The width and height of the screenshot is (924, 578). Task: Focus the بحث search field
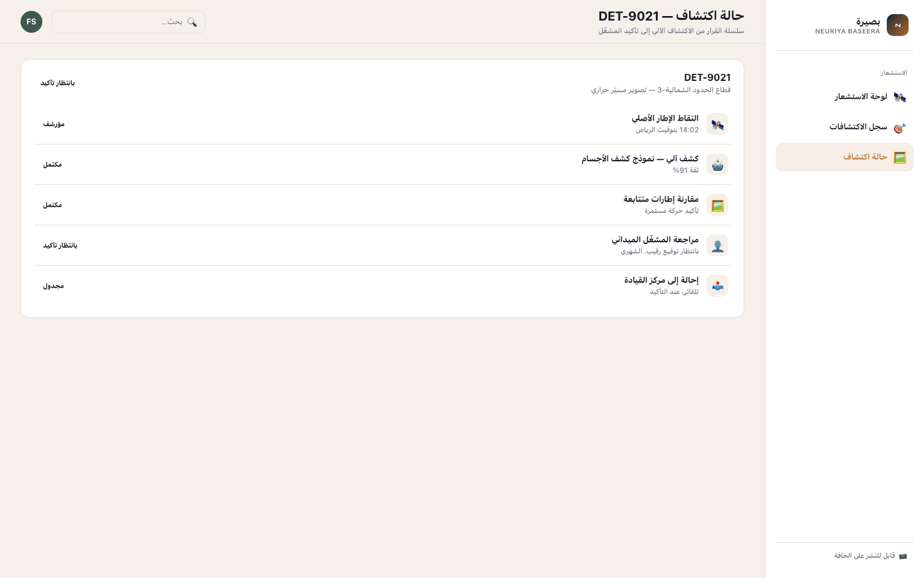tap(128, 22)
